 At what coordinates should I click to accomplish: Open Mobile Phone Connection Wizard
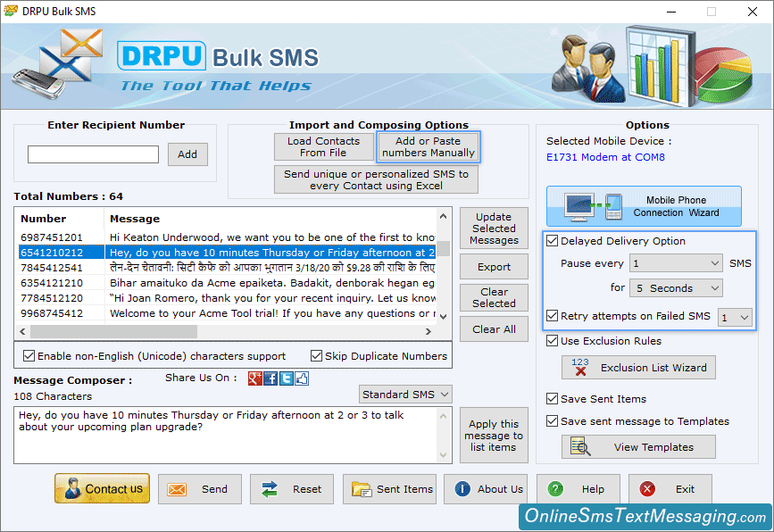tap(644, 206)
